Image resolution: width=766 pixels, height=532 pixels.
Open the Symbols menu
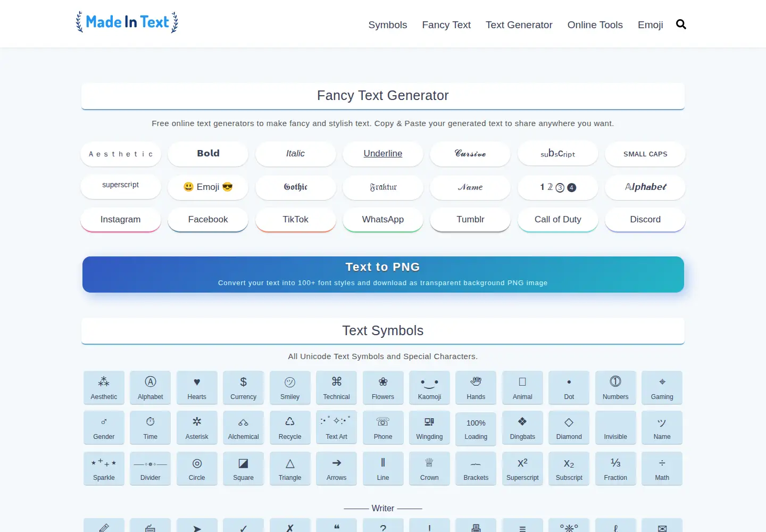click(x=388, y=25)
